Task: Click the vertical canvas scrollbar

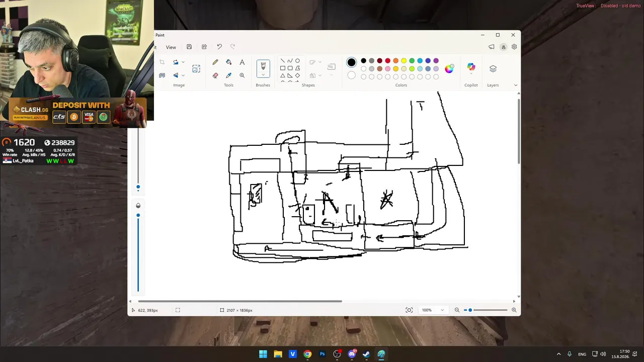Action: [x=519, y=131]
